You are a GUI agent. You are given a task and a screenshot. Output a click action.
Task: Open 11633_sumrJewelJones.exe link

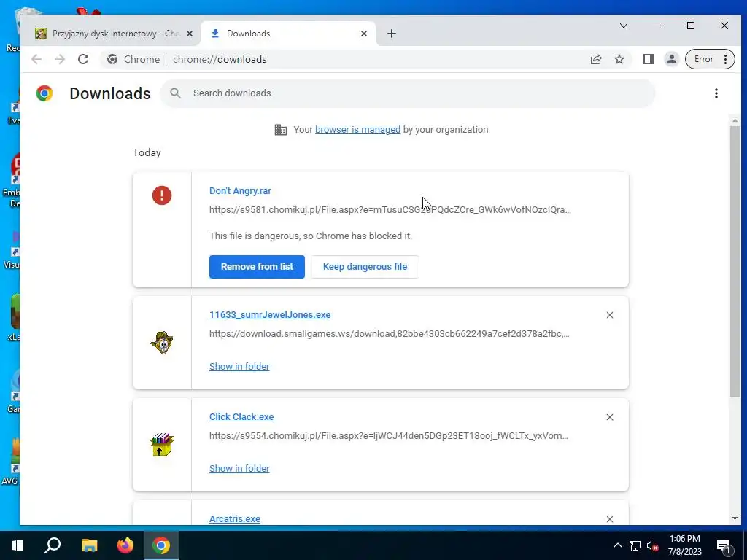pos(270,315)
